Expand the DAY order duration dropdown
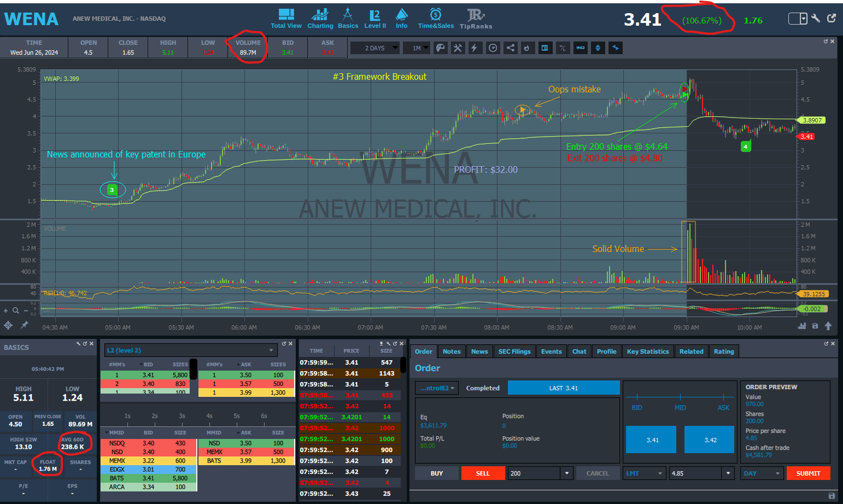Image resolution: width=843 pixels, height=504 pixels. 761,473
